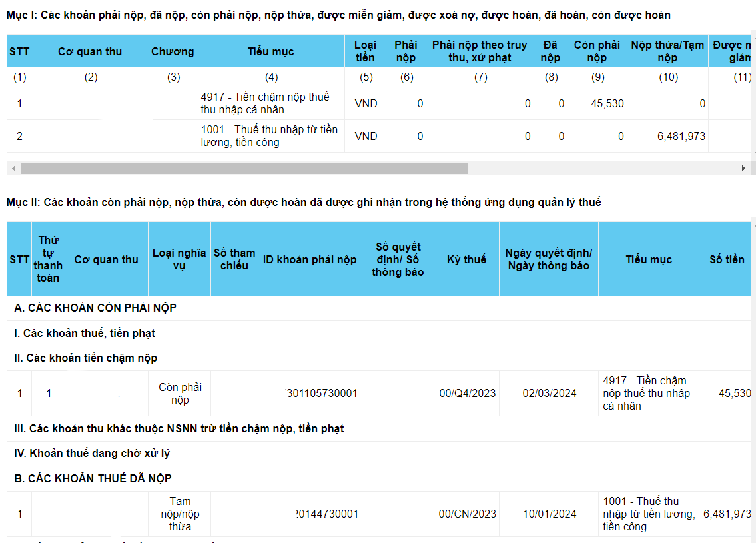The height and width of the screenshot is (543, 756).
Task: Click the 'Chương' column header
Action: (x=173, y=51)
